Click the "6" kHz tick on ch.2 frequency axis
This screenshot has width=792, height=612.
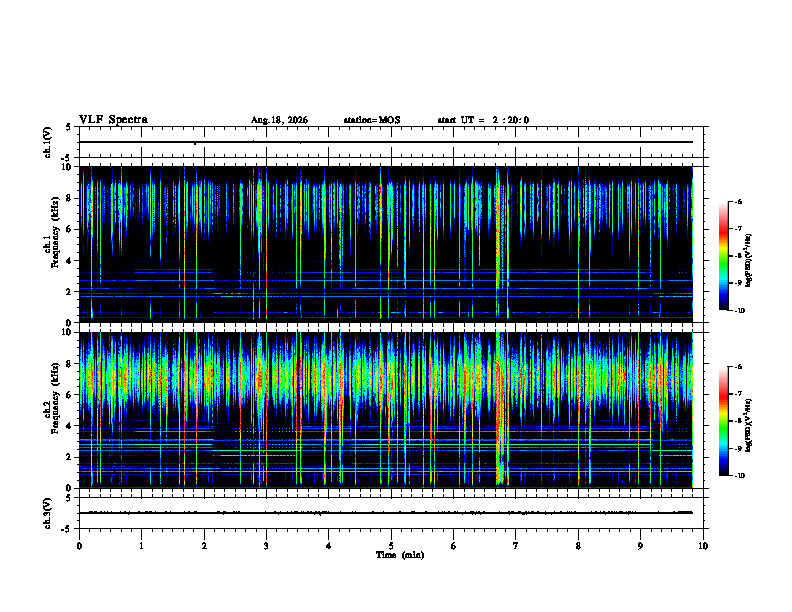click(x=70, y=395)
